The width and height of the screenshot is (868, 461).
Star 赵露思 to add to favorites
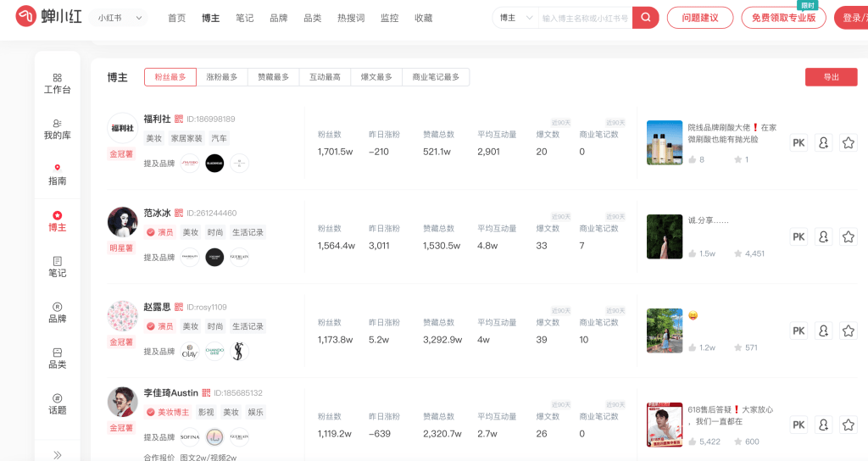click(x=848, y=330)
